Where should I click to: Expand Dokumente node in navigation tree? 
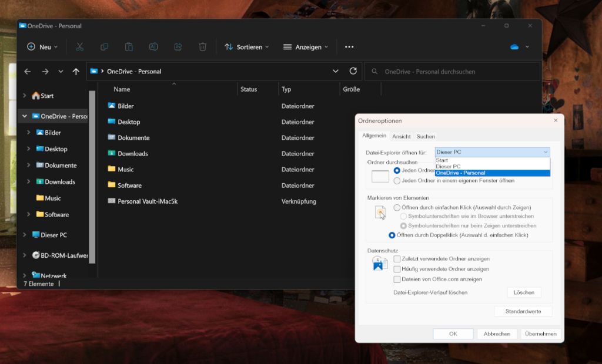28,165
